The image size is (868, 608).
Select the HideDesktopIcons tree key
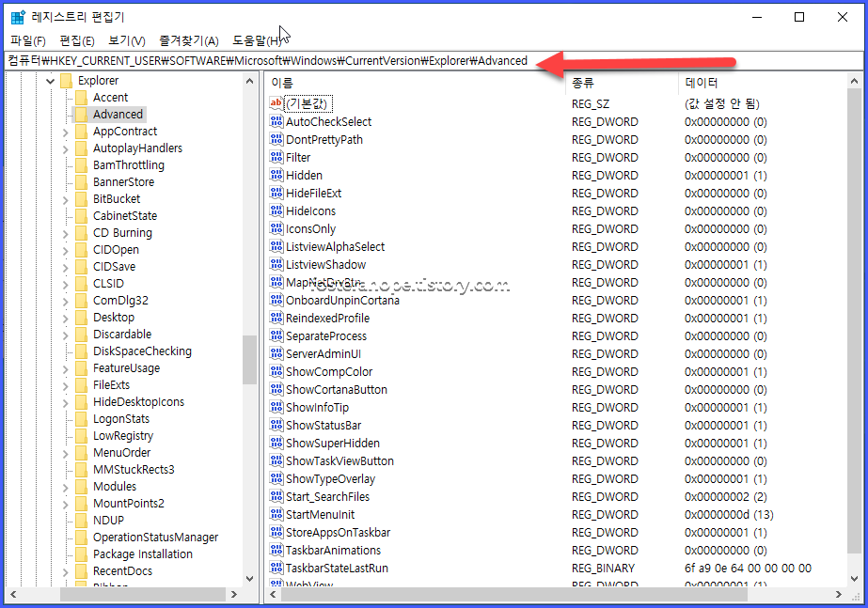138,402
